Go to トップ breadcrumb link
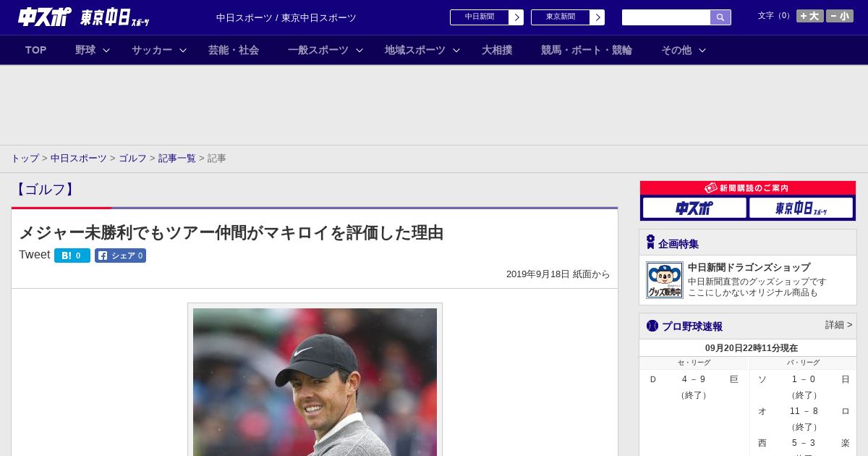 (x=25, y=158)
